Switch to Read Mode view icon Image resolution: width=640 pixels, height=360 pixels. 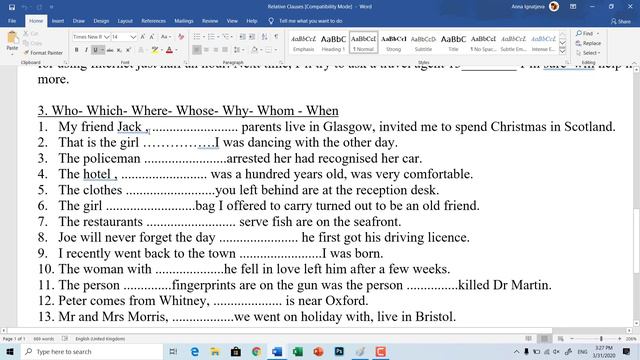(529, 339)
